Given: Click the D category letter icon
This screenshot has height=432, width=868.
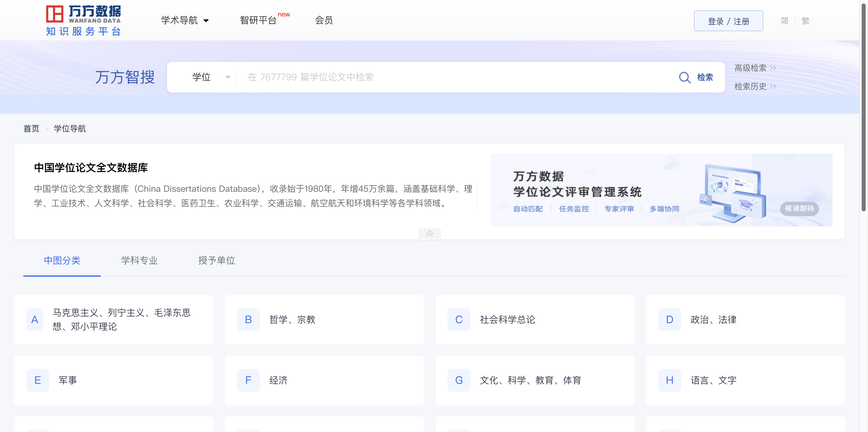Looking at the screenshot, I should [x=669, y=319].
